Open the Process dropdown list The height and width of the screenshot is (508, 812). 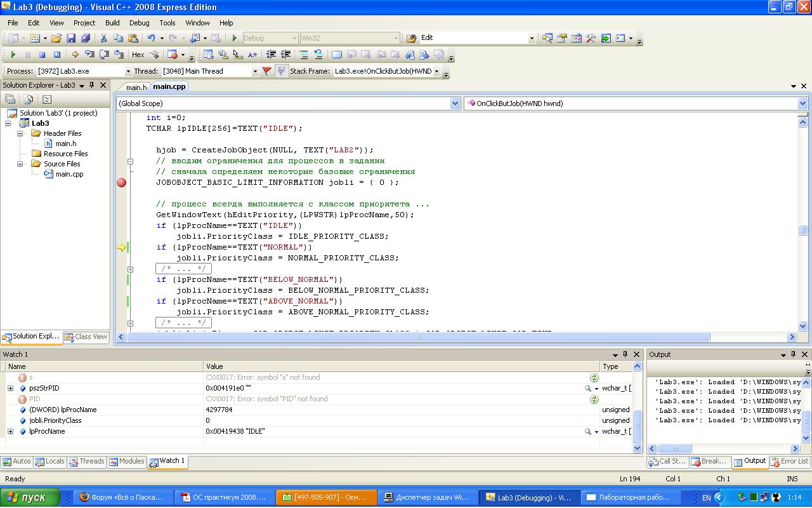128,72
